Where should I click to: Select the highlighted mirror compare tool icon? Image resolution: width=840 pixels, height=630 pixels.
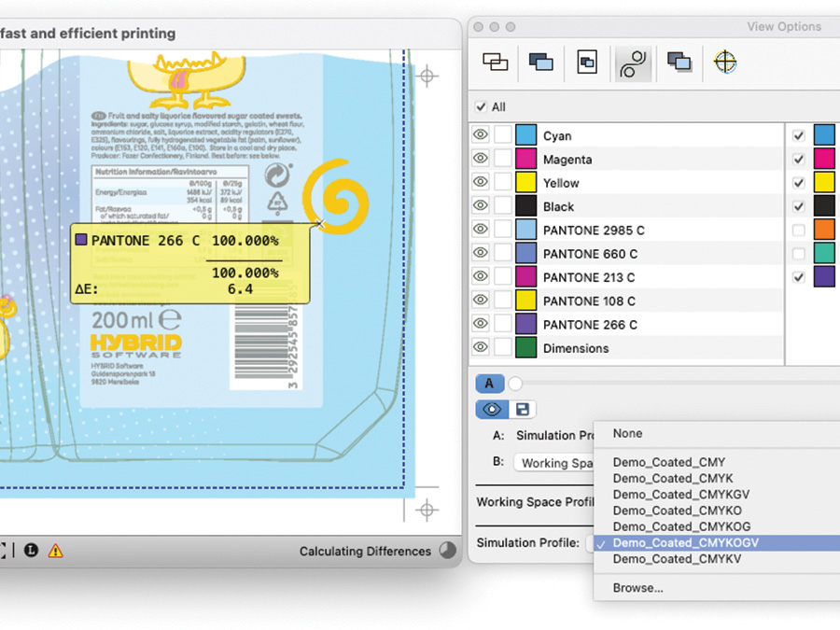(633, 63)
